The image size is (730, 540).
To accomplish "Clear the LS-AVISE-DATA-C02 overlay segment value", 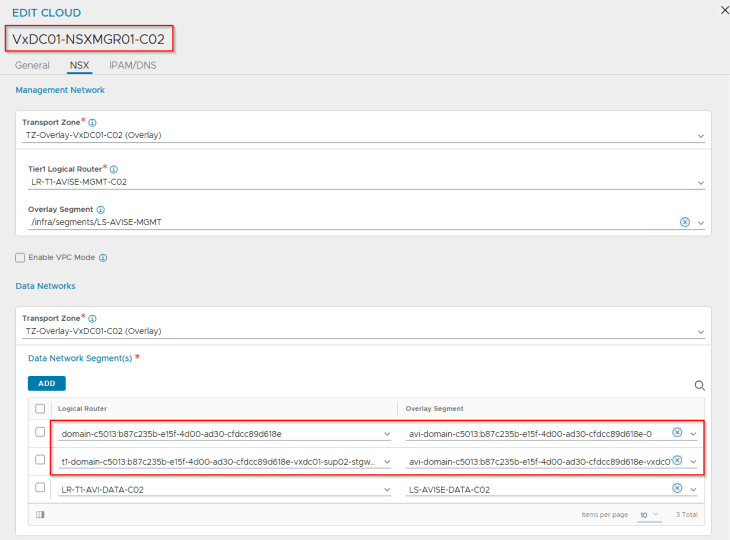I will tap(677, 487).
